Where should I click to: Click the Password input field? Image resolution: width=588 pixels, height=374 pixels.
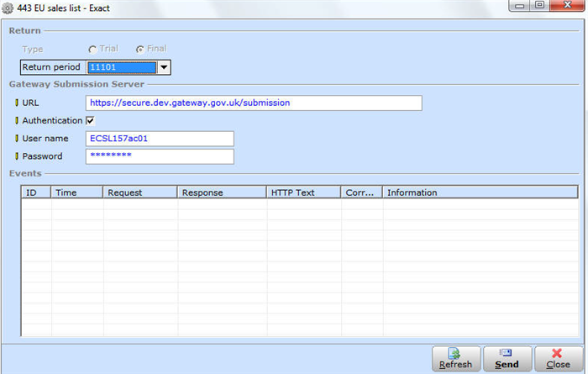[160, 156]
